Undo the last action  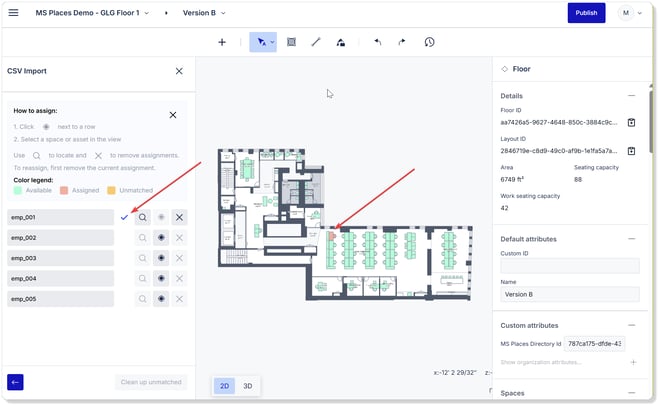tap(377, 42)
